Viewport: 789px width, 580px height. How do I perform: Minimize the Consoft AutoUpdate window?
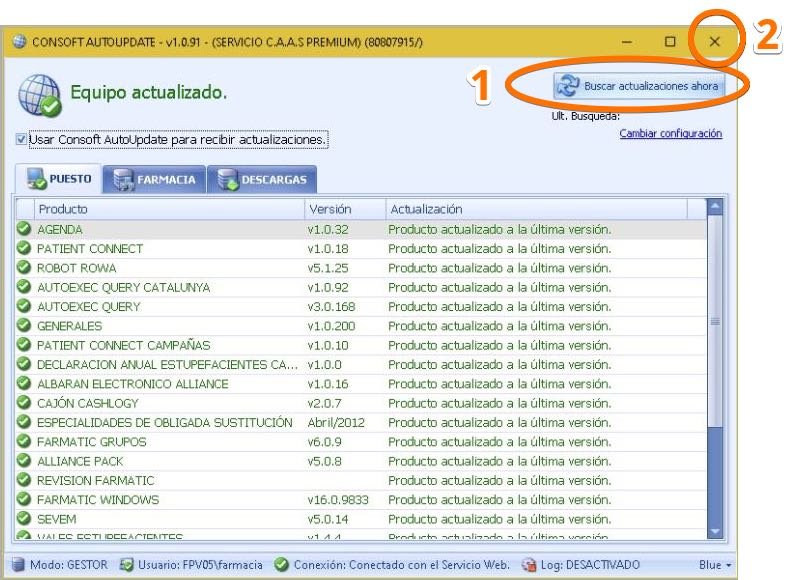tap(626, 42)
